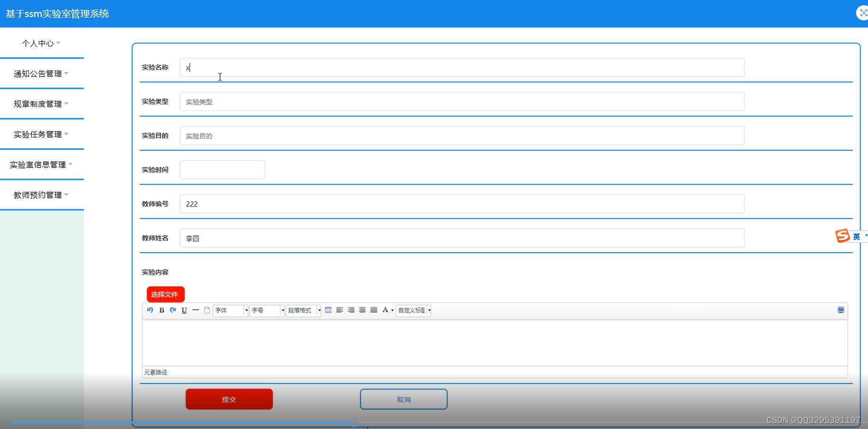Align text right in the editor
Image resolution: width=868 pixels, height=429 pixels.
pyautogui.click(x=351, y=310)
